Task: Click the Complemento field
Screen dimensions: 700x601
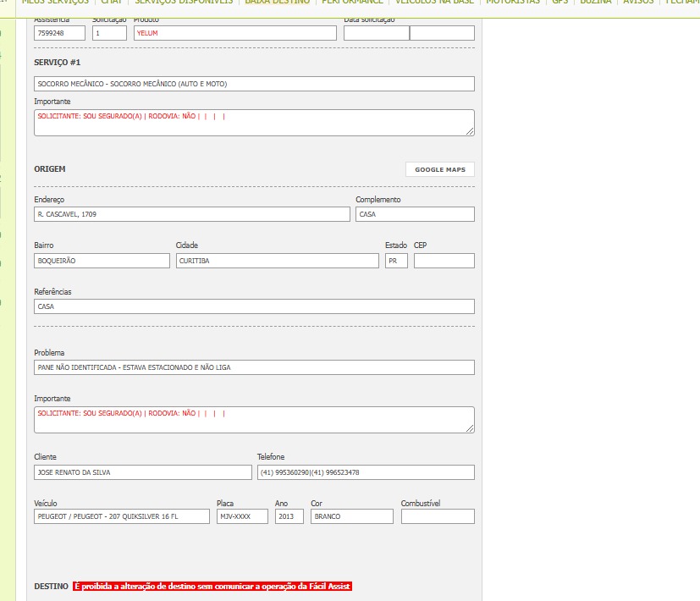Action: click(415, 214)
